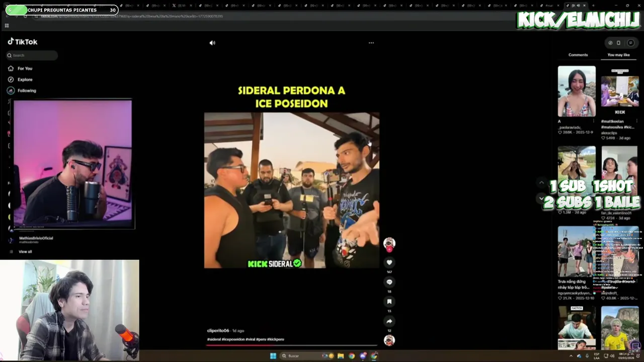Seek on the red video progress bar

coord(291,345)
